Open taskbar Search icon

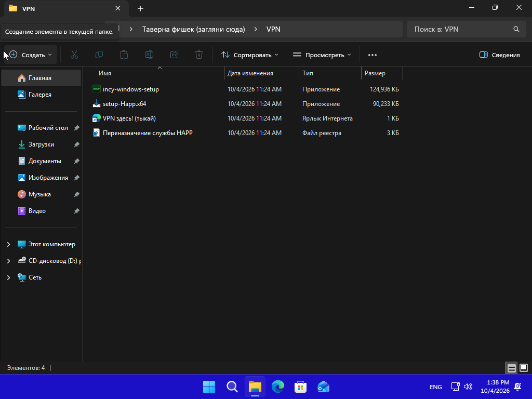tap(232, 387)
